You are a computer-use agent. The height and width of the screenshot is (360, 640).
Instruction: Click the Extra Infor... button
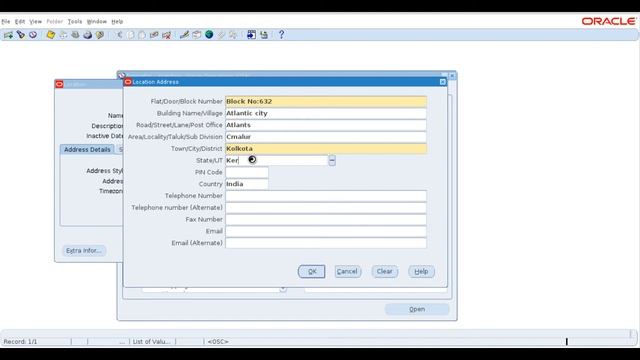(84, 251)
